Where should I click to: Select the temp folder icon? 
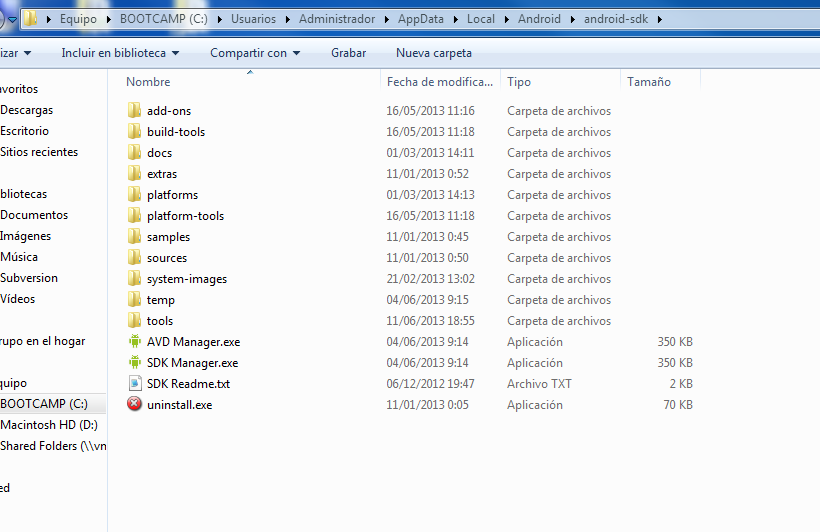pyautogui.click(x=134, y=299)
